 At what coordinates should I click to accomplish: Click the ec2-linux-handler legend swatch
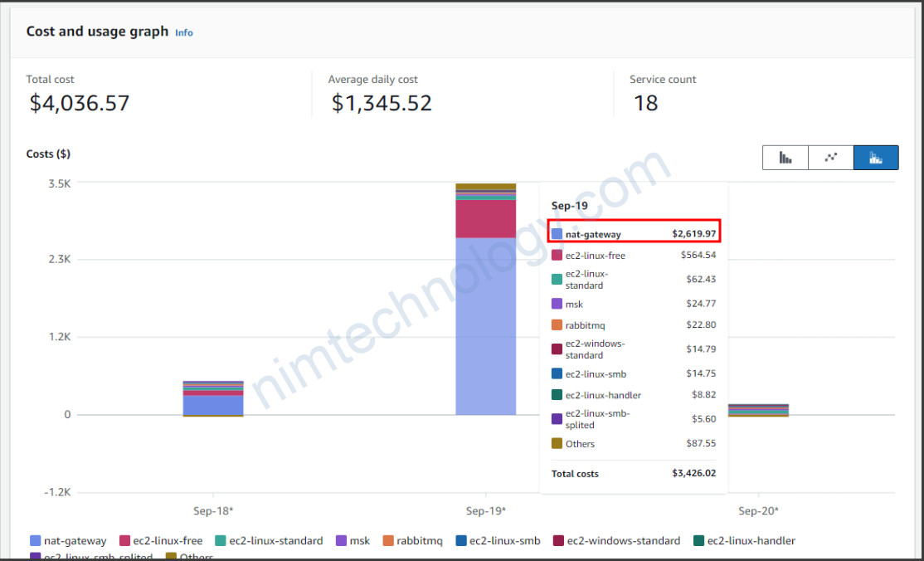tap(698, 541)
